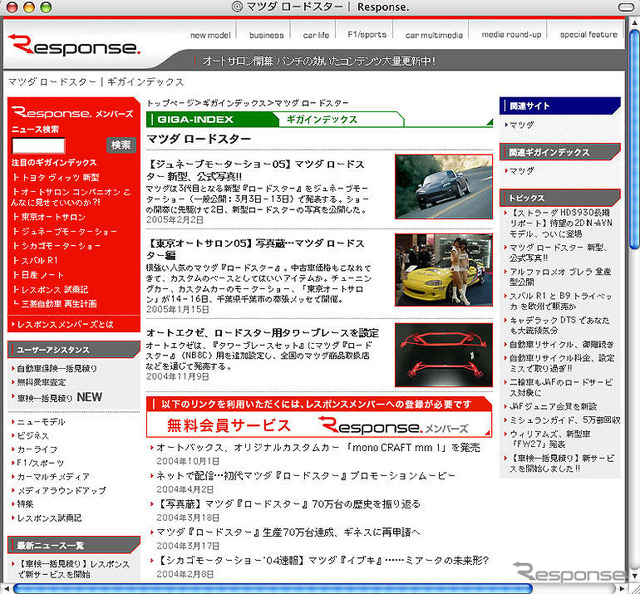The width and height of the screenshot is (640, 594).
Task: Click the vertical scrollbar thumb
Action: pyautogui.click(x=634, y=138)
